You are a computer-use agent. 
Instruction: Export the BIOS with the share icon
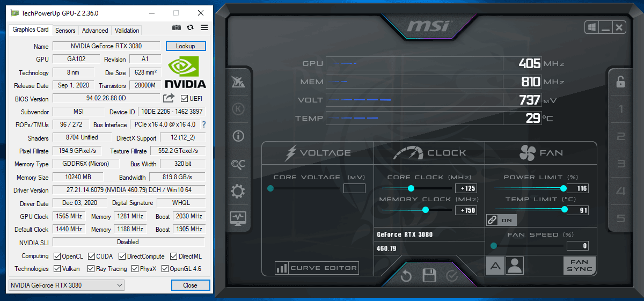coord(169,98)
